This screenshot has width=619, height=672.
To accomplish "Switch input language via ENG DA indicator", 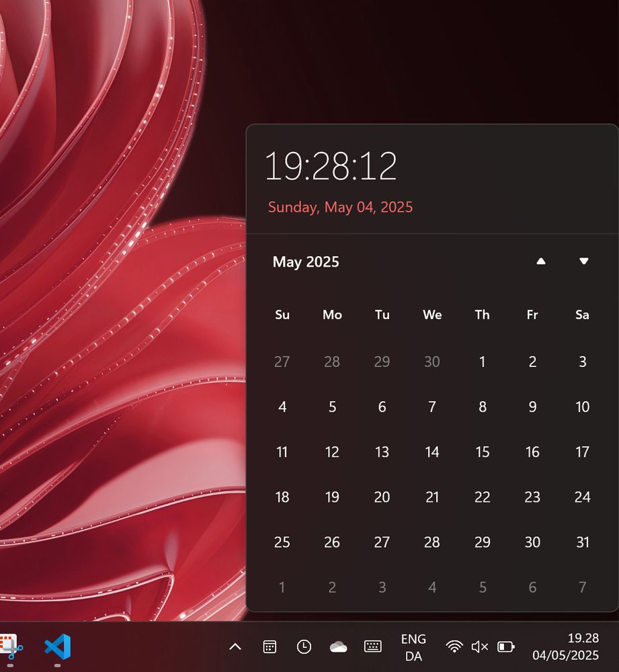I will click(x=413, y=647).
